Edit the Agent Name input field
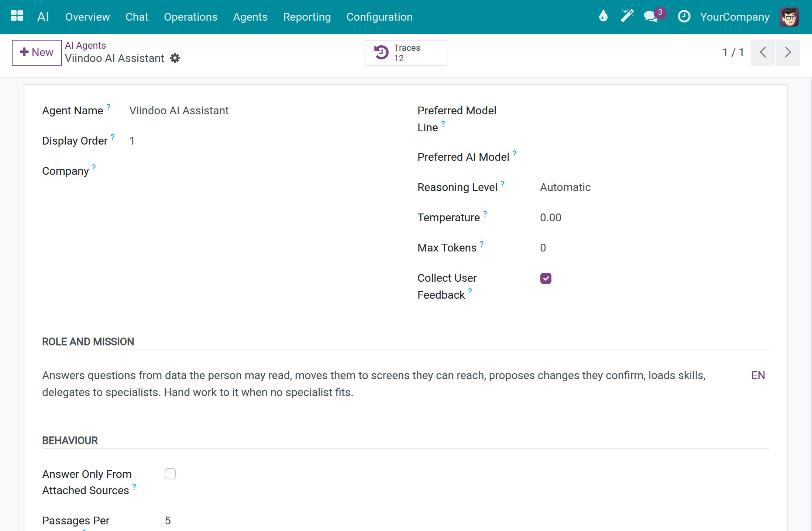This screenshot has width=812, height=531. click(261, 111)
